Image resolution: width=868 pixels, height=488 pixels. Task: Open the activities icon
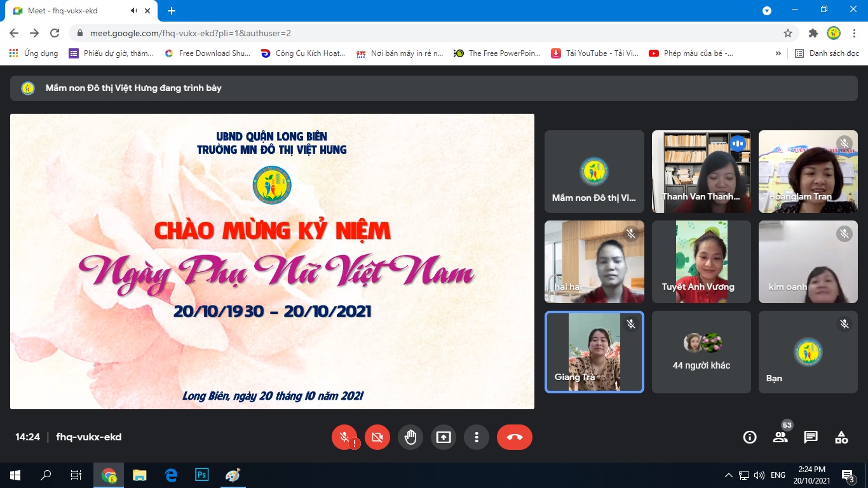click(841, 437)
